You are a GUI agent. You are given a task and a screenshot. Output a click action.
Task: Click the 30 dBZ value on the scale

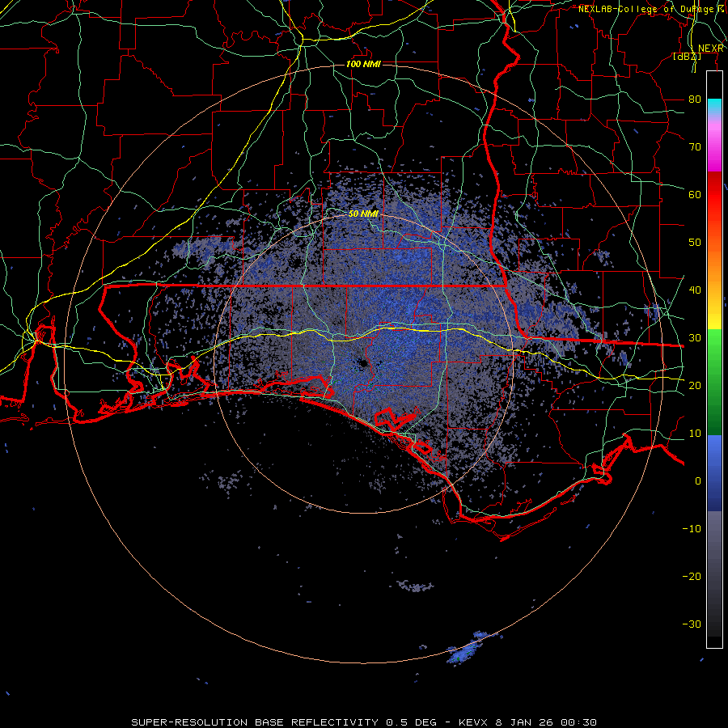click(x=695, y=337)
